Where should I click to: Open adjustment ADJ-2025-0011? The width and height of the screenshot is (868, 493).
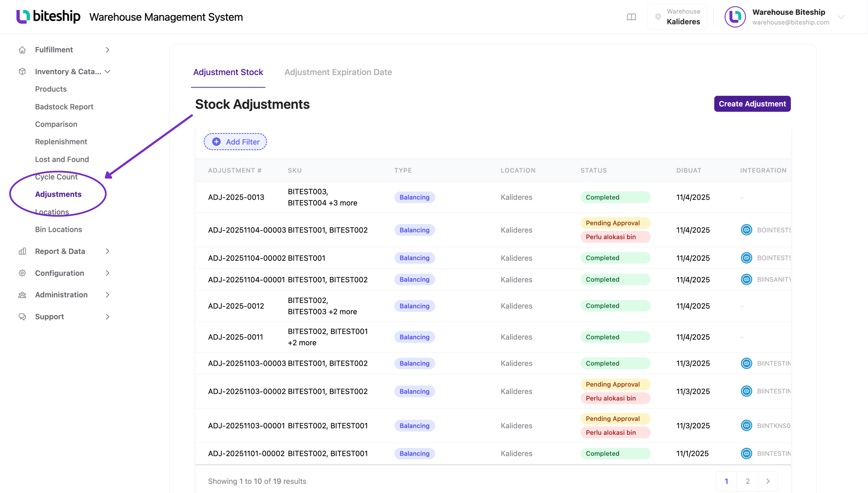[x=236, y=337]
